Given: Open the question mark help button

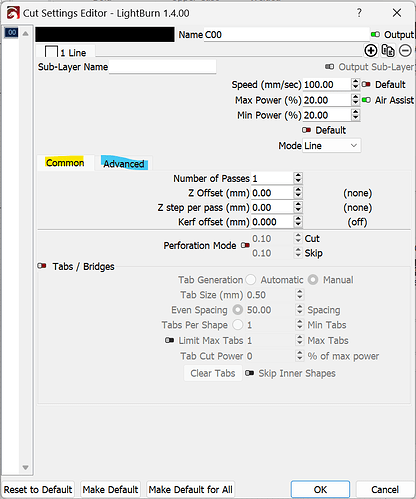Looking at the screenshot, I should coord(359,13).
